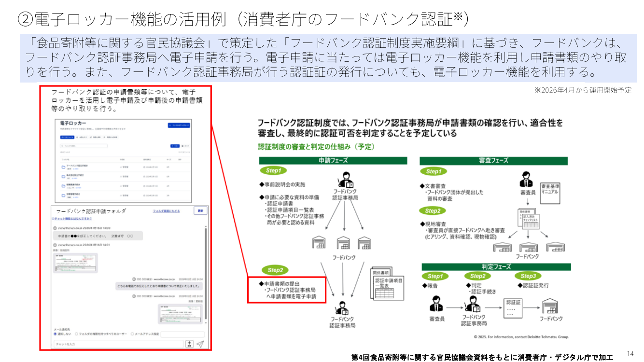
Task: Select the メールアドレス指定 radio button
Action: tap(132, 334)
